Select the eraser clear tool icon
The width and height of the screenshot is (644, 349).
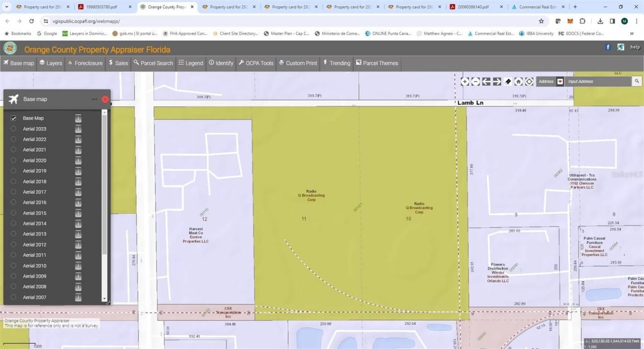(x=508, y=82)
